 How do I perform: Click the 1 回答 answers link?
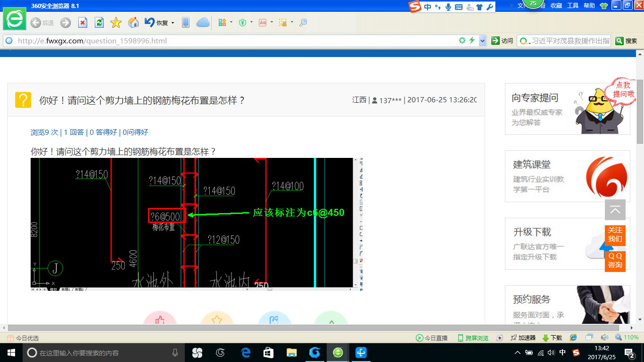coord(74,132)
